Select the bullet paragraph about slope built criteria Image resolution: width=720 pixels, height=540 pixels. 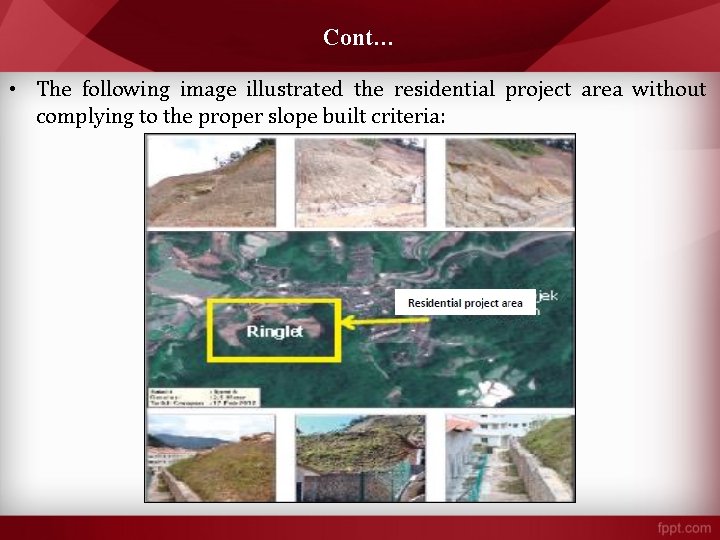click(371, 102)
